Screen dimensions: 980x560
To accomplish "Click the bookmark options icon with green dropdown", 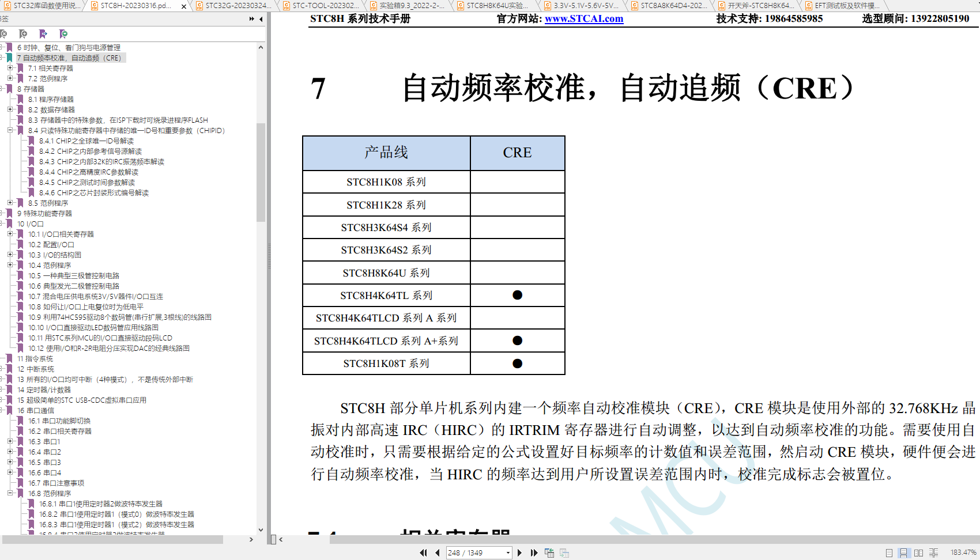I will coord(63,34).
